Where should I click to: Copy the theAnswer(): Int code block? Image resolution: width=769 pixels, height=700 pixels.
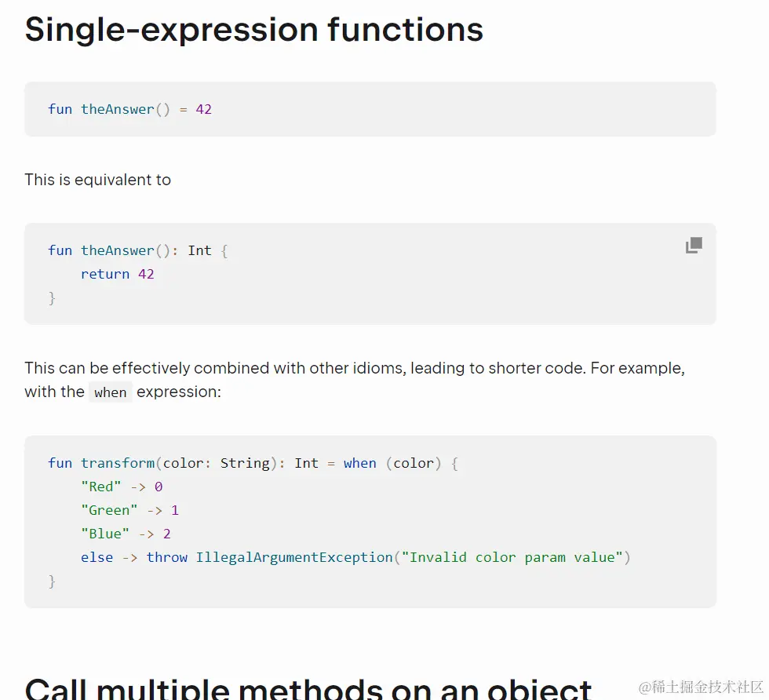click(694, 246)
